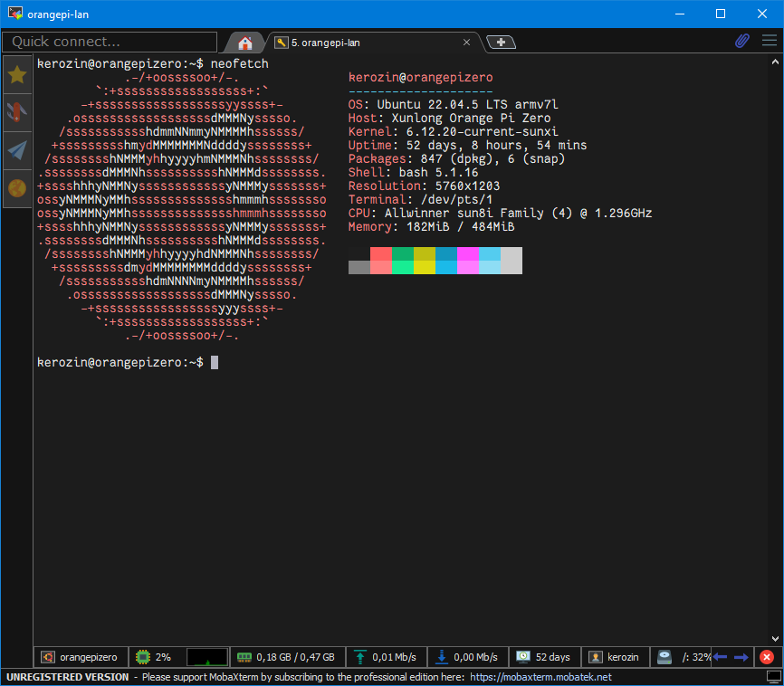Click the yellow color block in neofetch palette
The width and height of the screenshot is (784, 686).
point(425,261)
